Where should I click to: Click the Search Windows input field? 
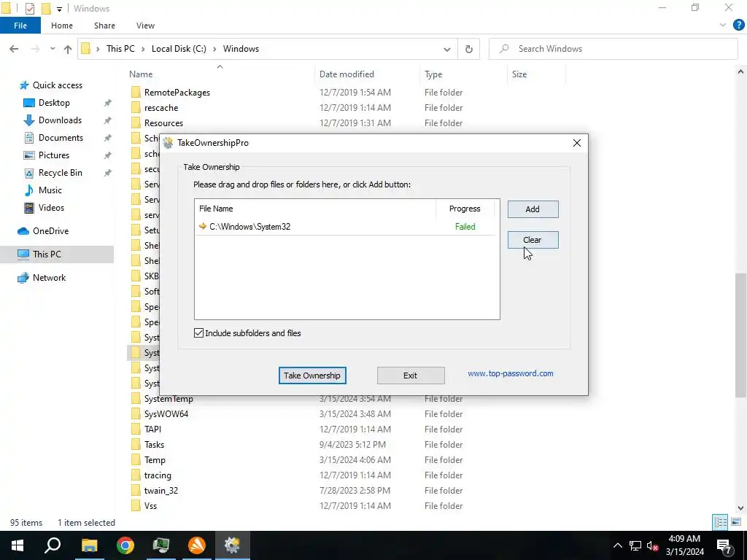[x=613, y=49]
